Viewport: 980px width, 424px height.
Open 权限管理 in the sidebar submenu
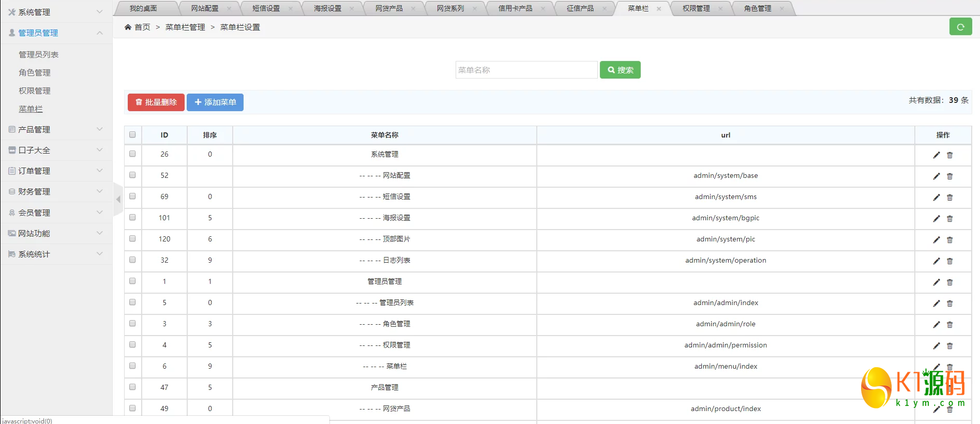pyautogui.click(x=35, y=90)
